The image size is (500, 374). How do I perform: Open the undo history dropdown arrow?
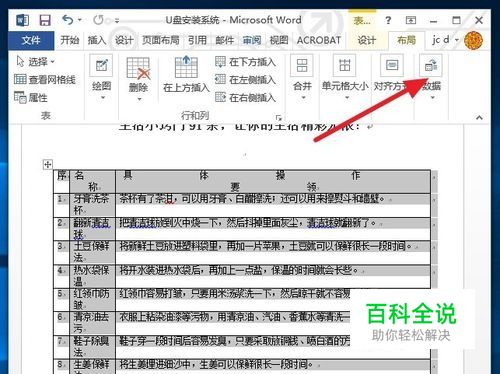(80, 20)
